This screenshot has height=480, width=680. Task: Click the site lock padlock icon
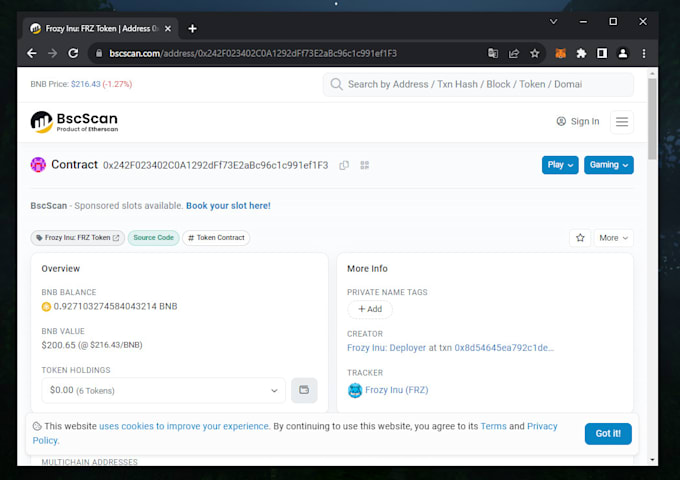point(99,53)
